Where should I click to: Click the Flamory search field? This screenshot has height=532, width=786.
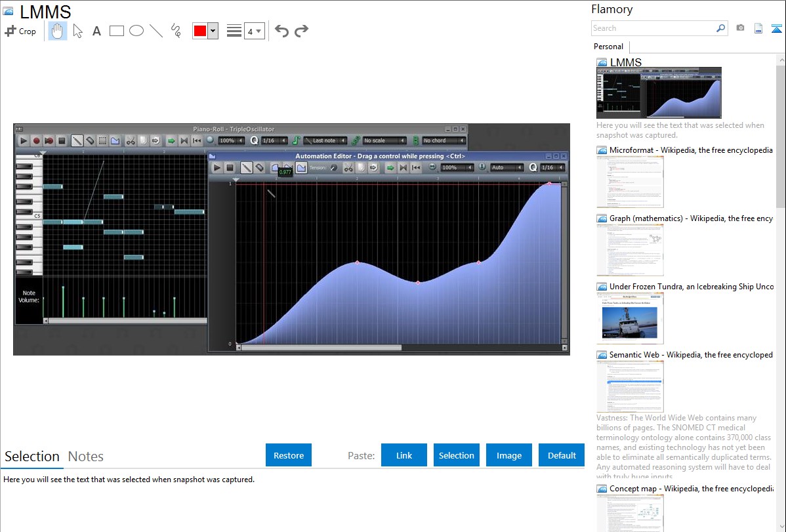pos(653,28)
